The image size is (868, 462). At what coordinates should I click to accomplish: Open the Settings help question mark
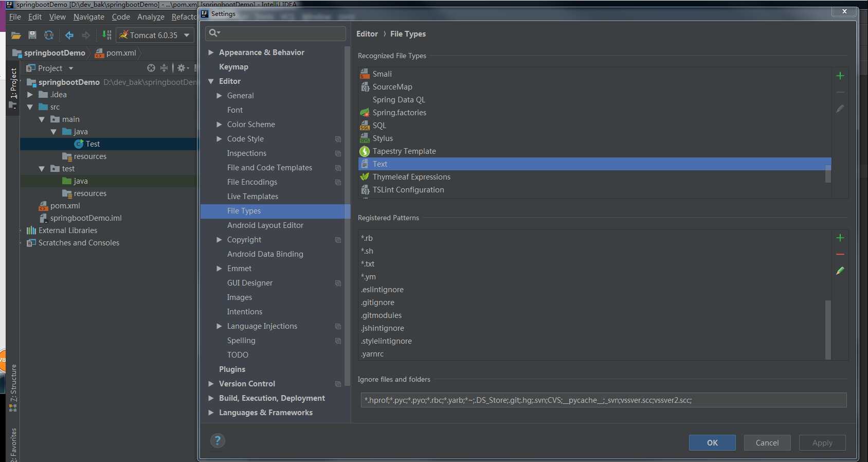(x=218, y=440)
